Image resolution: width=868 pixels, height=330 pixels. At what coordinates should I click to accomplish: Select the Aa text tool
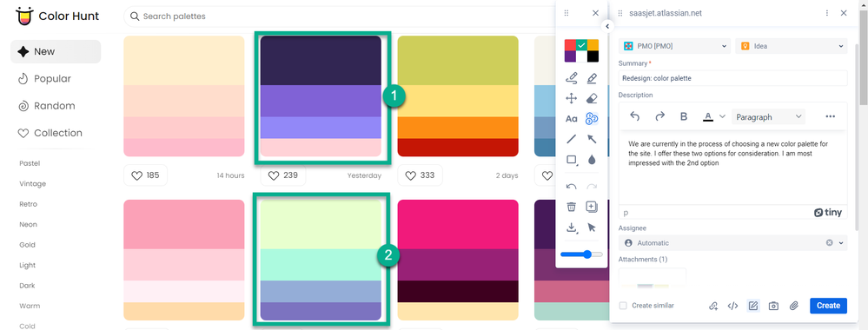(x=572, y=118)
